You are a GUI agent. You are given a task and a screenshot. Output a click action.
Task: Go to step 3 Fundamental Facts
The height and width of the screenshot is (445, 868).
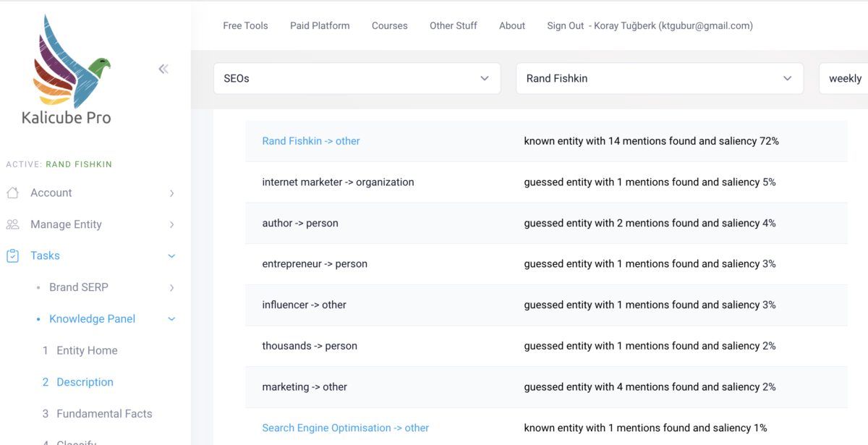[x=97, y=414]
